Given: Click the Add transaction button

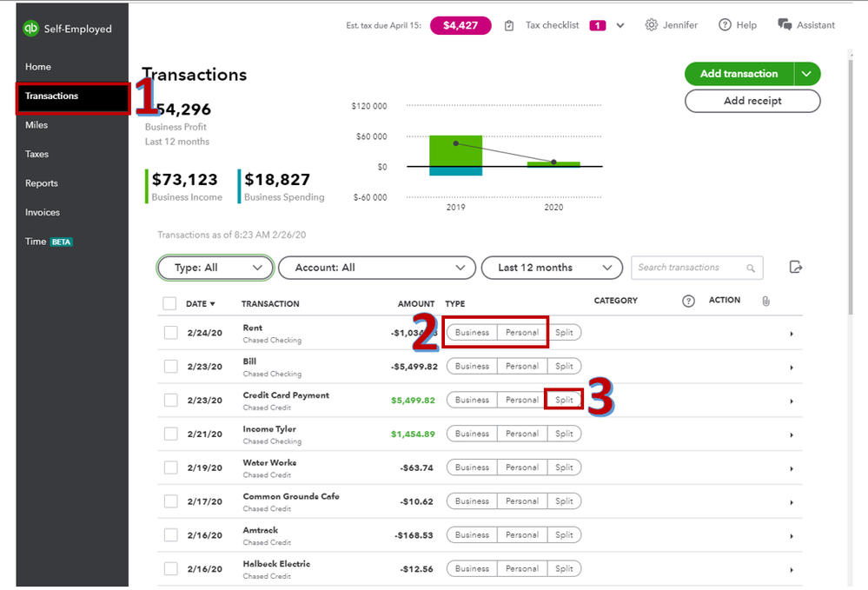Looking at the screenshot, I should [739, 74].
